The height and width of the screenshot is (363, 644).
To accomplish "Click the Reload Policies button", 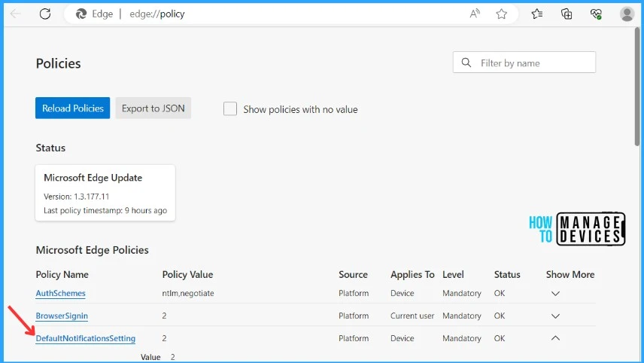I will click(x=73, y=108).
